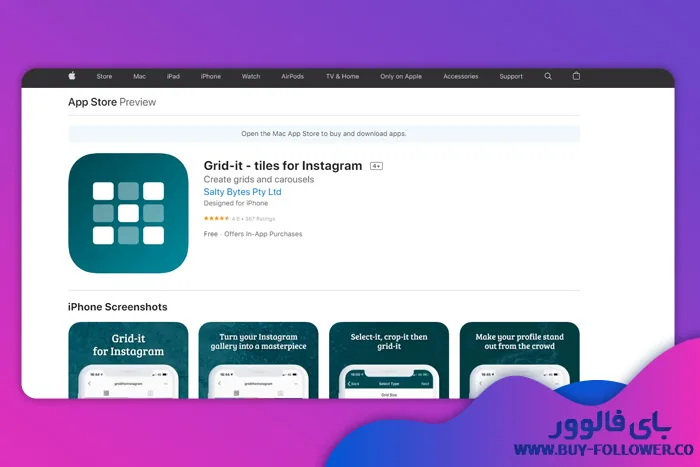
Task: Select the Designed for iPhone text
Action: [x=236, y=203]
